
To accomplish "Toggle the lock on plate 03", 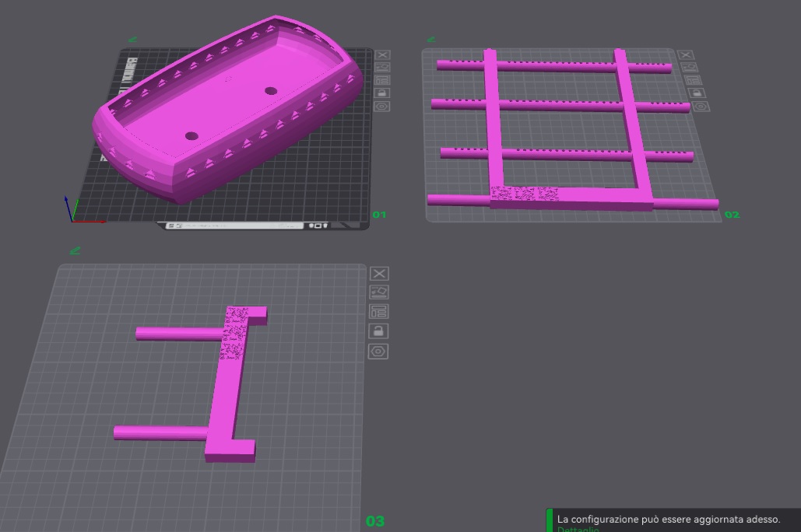I will coord(378,331).
